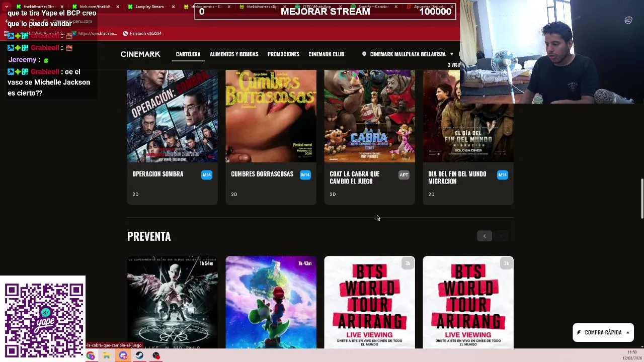Switch to Apuestas Deportivas tab
This screenshot has height=362, width=644.
click(x=429, y=7)
